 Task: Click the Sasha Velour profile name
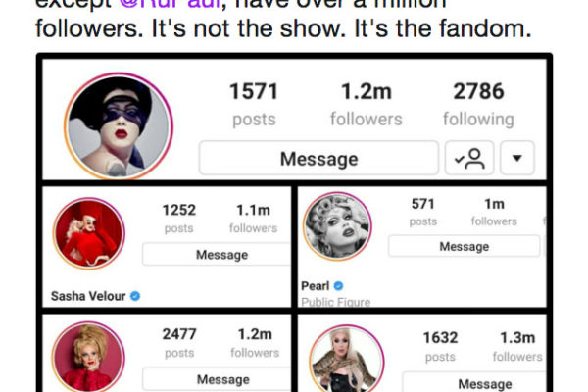(x=88, y=296)
